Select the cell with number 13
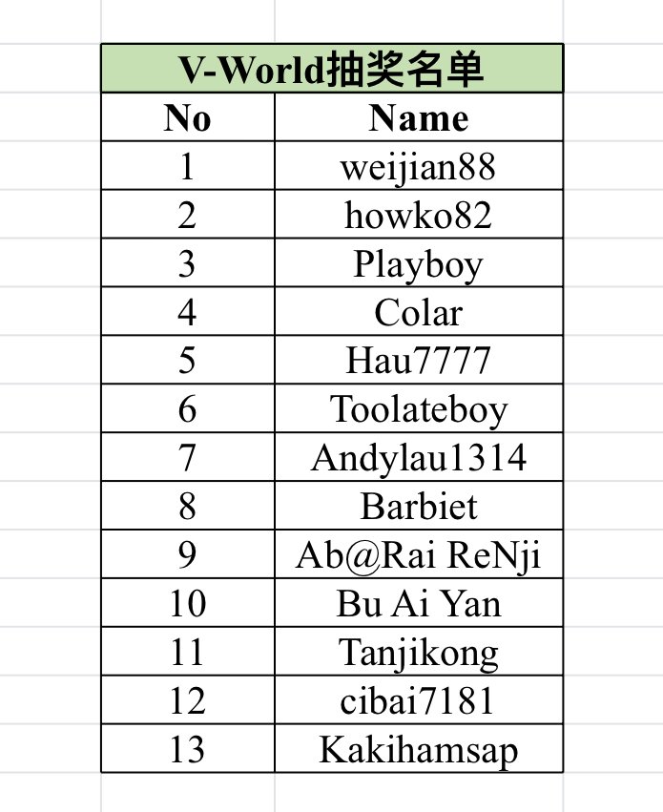This screenshot has height=812, width=663. pyautogui.click(x=187, y=749)
